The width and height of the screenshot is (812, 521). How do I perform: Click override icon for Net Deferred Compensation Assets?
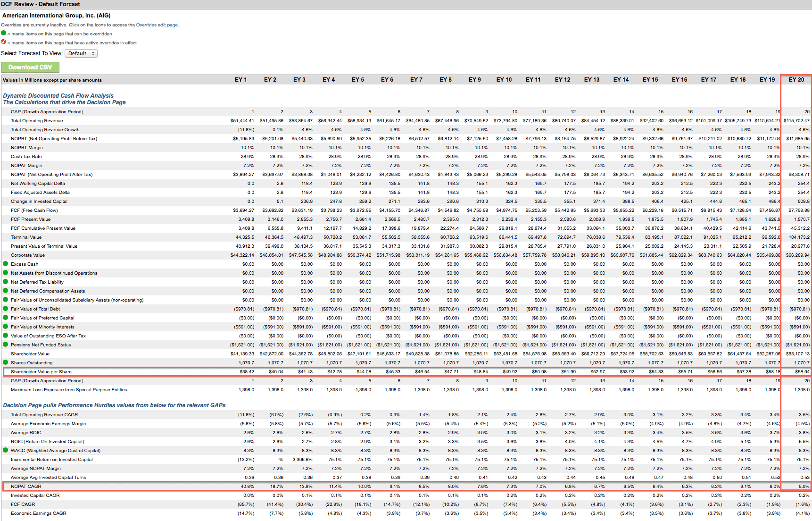click(6, 291)
